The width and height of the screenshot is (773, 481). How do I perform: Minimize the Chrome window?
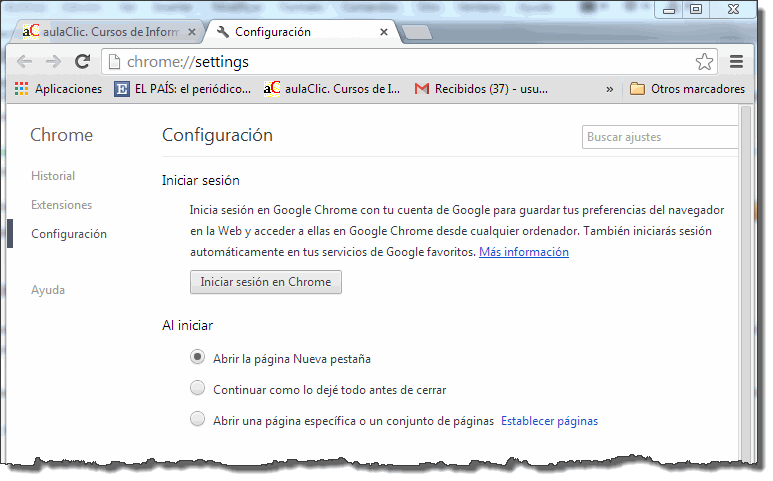[669, 10]
